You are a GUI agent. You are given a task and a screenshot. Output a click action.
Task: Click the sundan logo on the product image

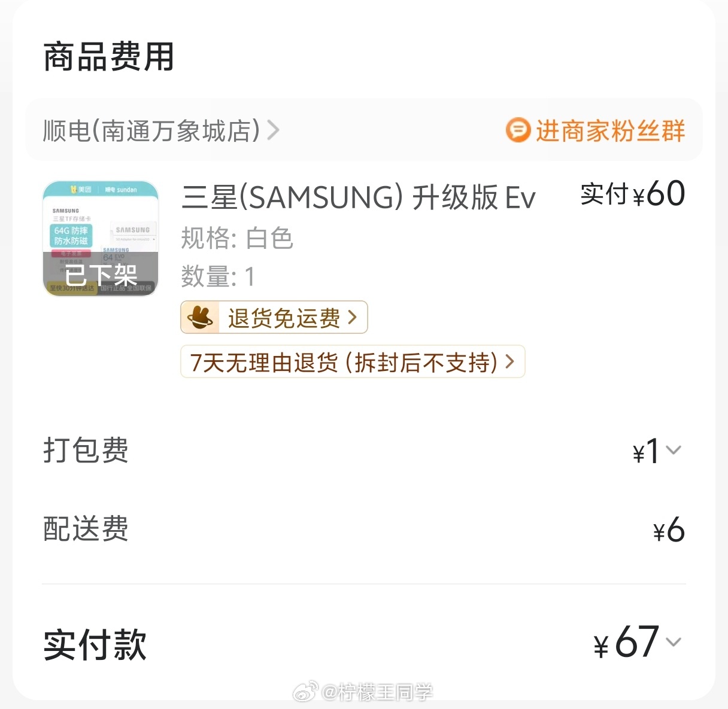(x=122, y=190)
